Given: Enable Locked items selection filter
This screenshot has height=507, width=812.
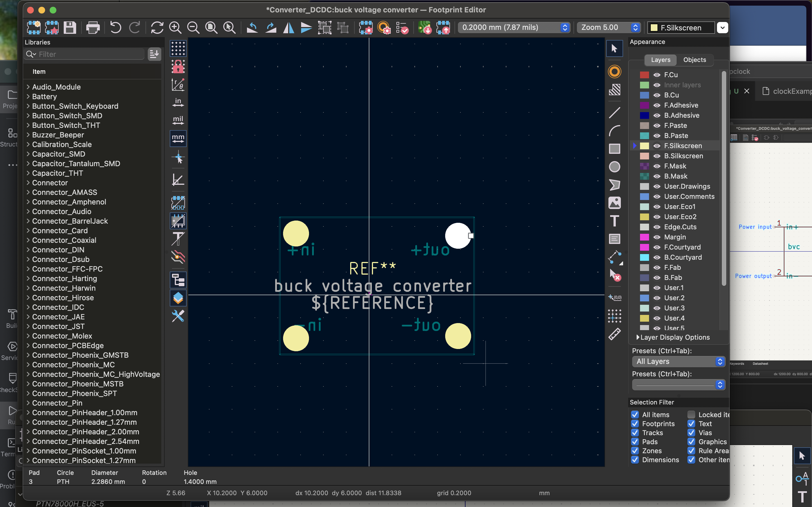Looking at the screenshot, I should point(691,414).
